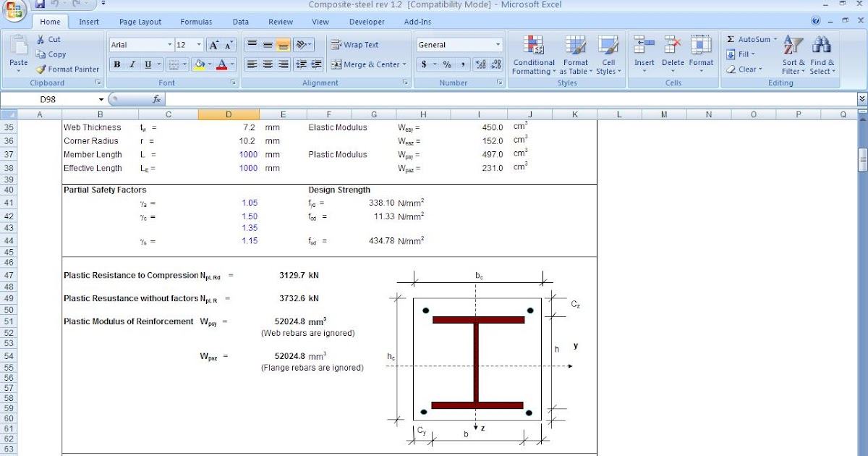Open the Number Format dropdown showing General

459,44
